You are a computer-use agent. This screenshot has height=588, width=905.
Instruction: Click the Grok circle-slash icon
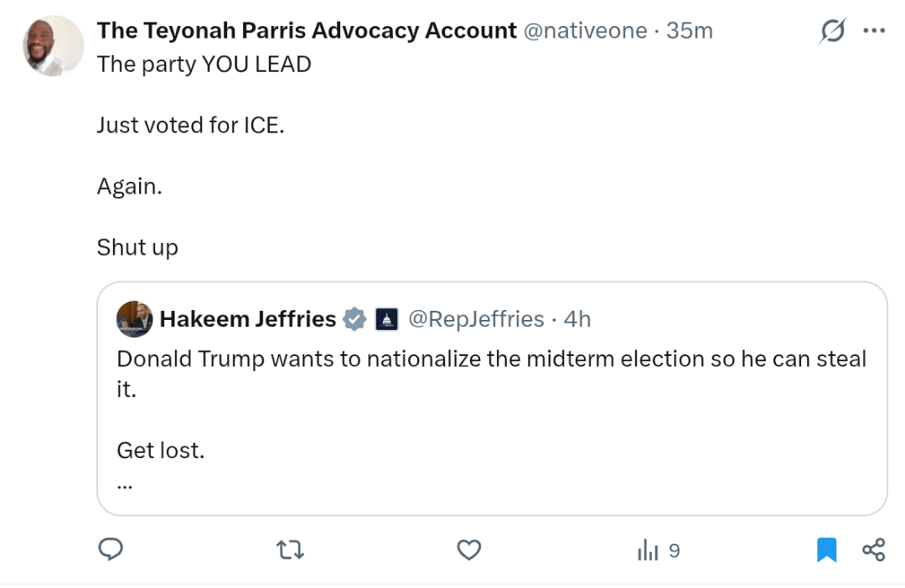[x=832, y=32]
